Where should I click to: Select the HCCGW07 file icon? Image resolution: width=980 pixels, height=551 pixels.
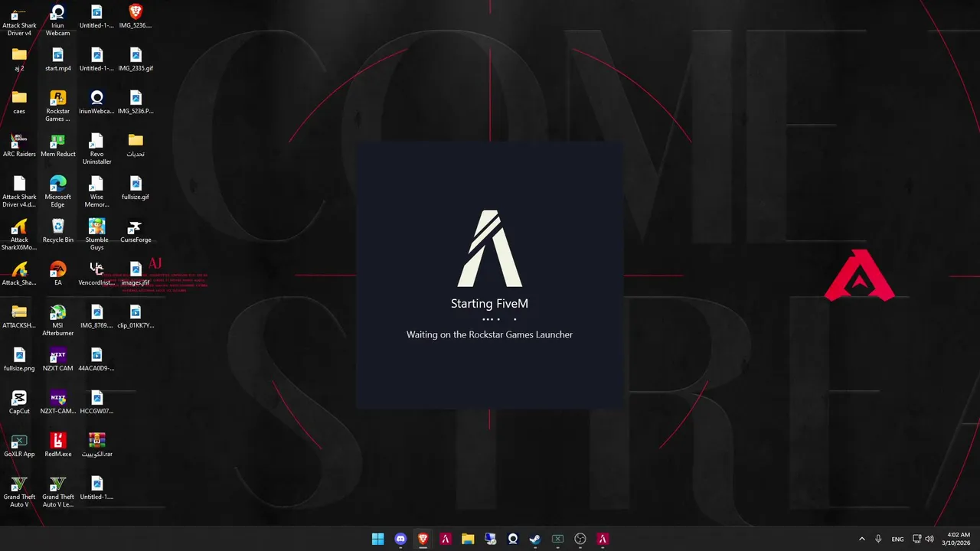pyautogui.click(x=96, y=403)
